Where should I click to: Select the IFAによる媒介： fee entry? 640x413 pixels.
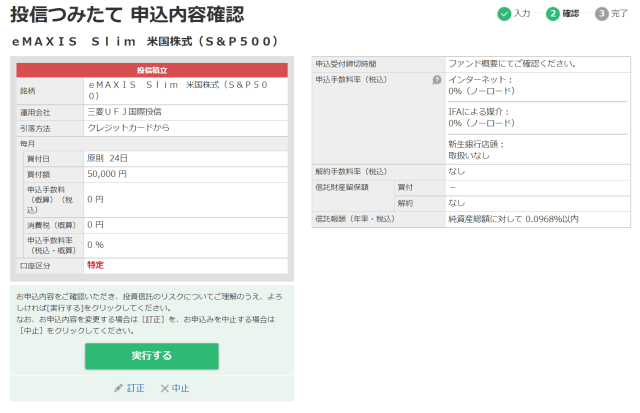point(482,118)
